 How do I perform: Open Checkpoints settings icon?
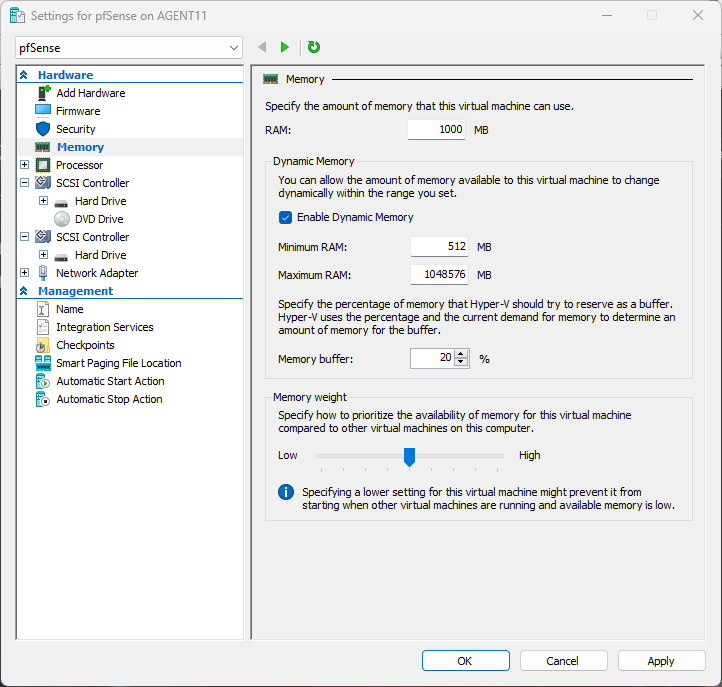(43, 345)
